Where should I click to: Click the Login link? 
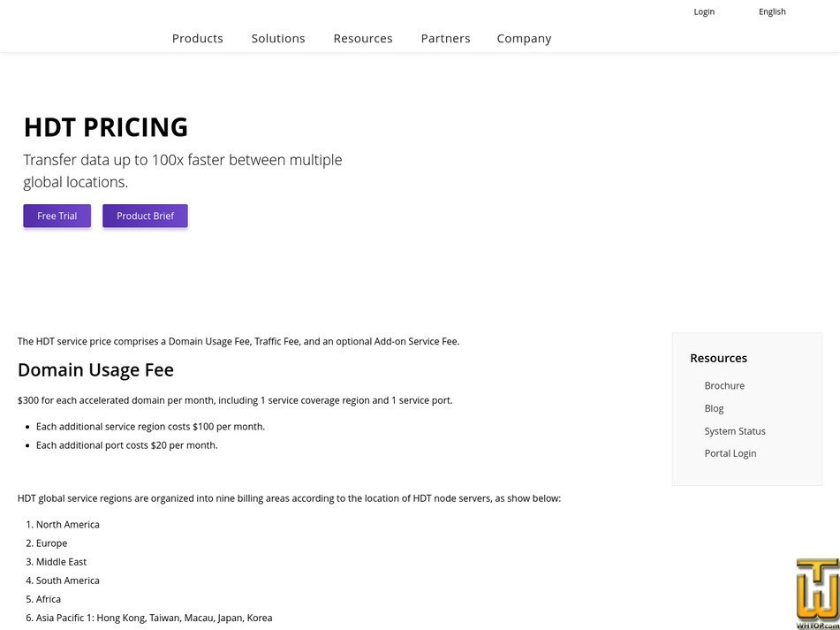pyautogui.click(x=704, y=11)
